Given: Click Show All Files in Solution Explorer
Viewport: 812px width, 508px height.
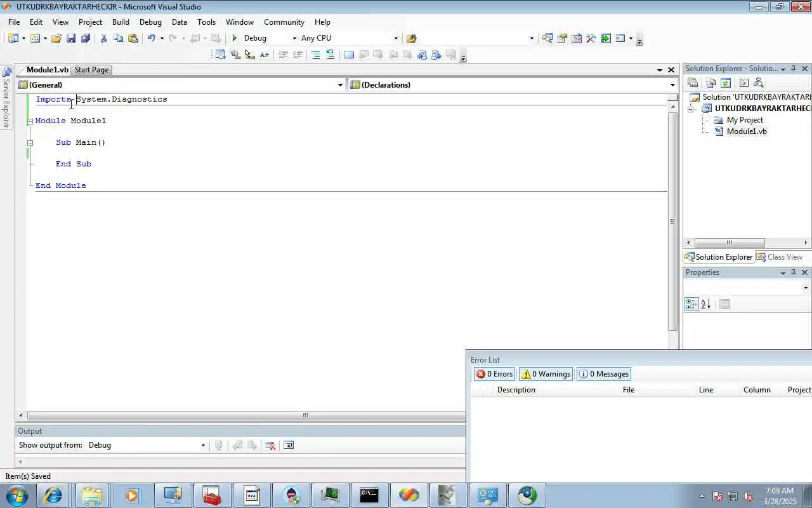Looking at the screenshot, I should point(710,83).
